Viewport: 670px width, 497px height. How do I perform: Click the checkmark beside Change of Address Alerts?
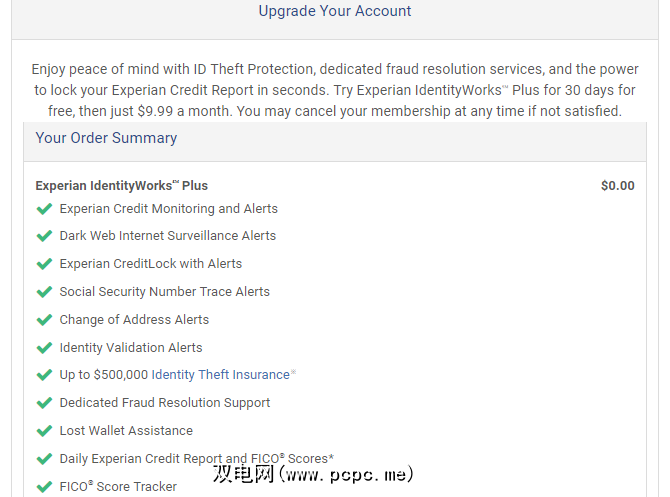coord(43,320)
